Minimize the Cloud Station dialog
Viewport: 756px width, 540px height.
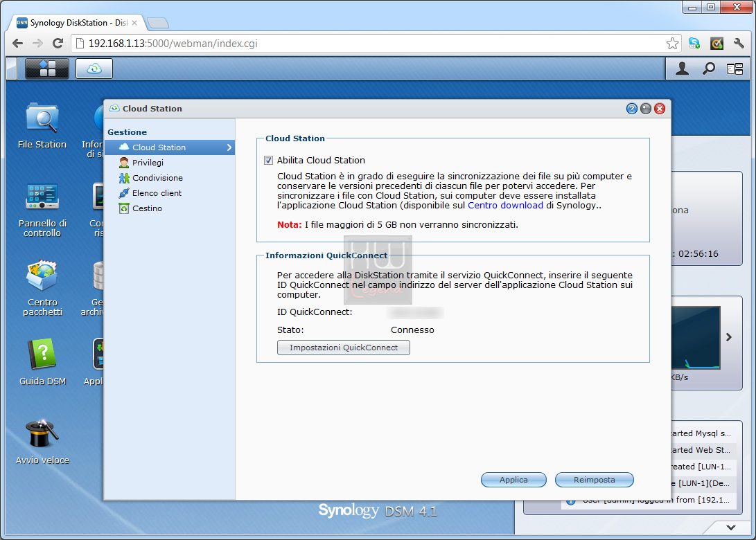(x=646, y=109)
